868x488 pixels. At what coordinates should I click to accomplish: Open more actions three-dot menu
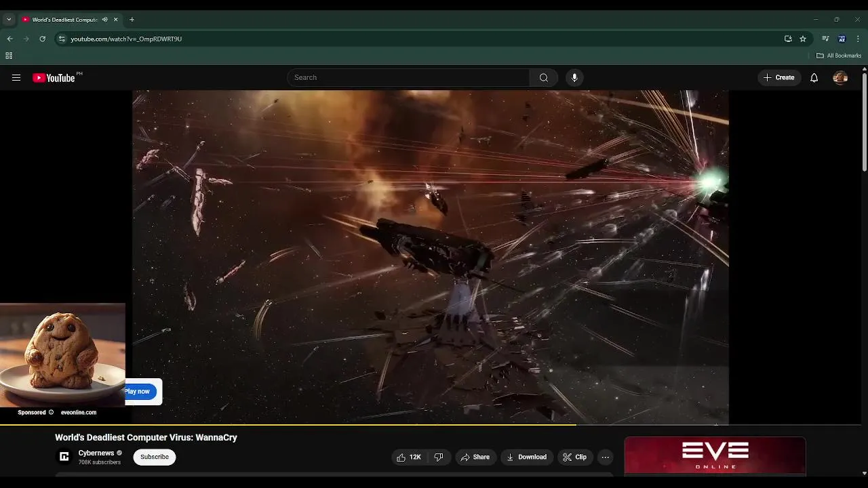click(606, 457)
